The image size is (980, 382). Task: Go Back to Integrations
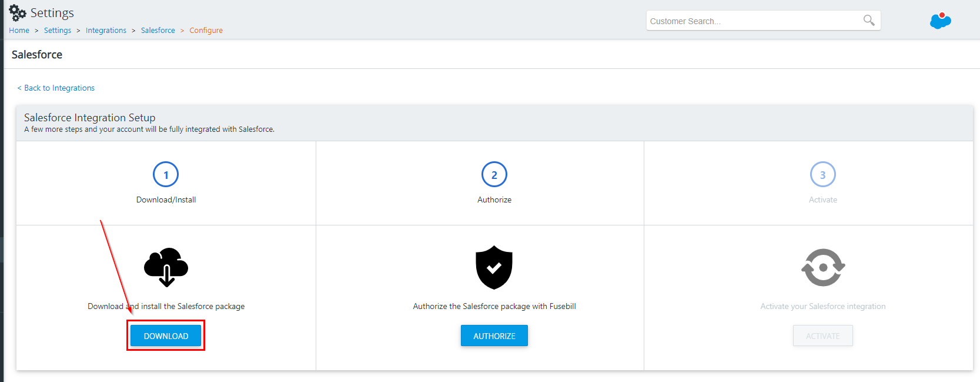tap(56, 88)
